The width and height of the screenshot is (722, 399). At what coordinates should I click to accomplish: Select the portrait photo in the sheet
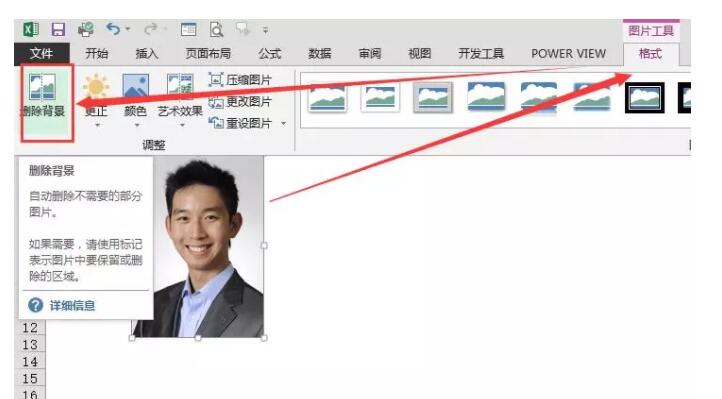(x=208, y=246)
